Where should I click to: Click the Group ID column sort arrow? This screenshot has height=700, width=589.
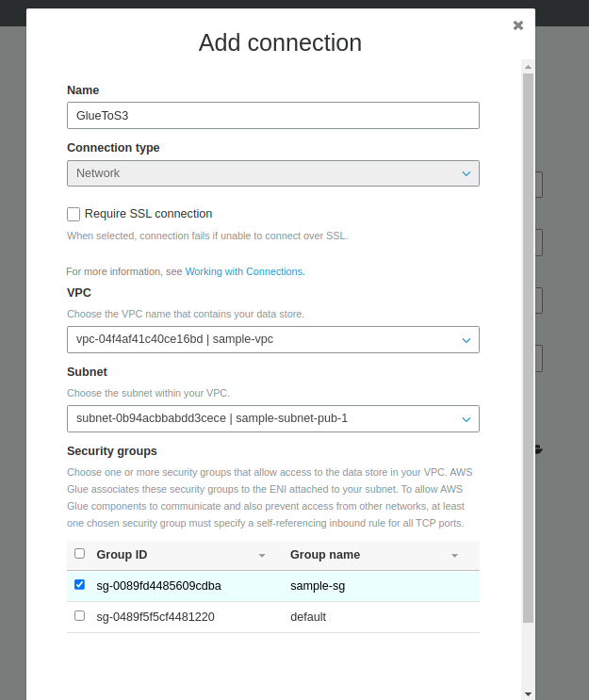tap(262, 555)
